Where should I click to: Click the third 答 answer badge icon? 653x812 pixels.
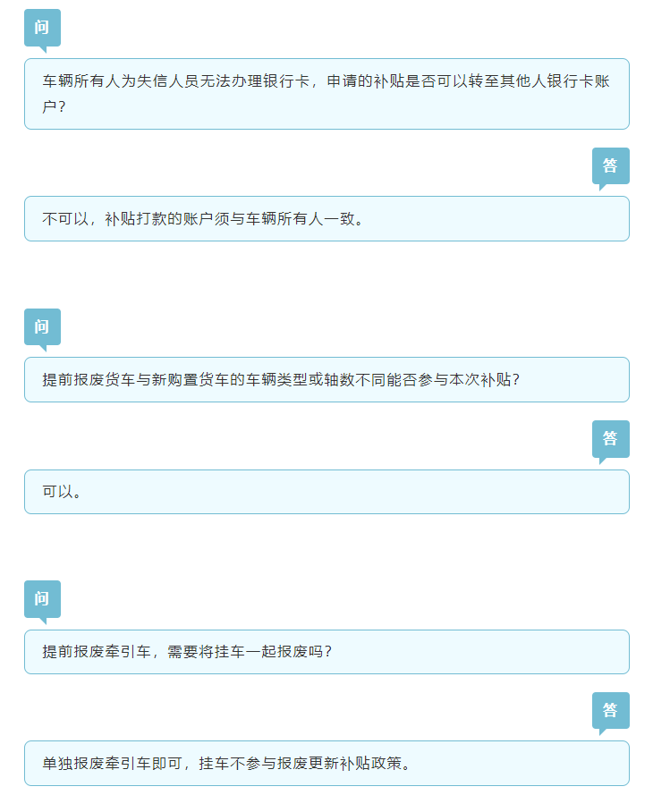(x=611, y=713)
